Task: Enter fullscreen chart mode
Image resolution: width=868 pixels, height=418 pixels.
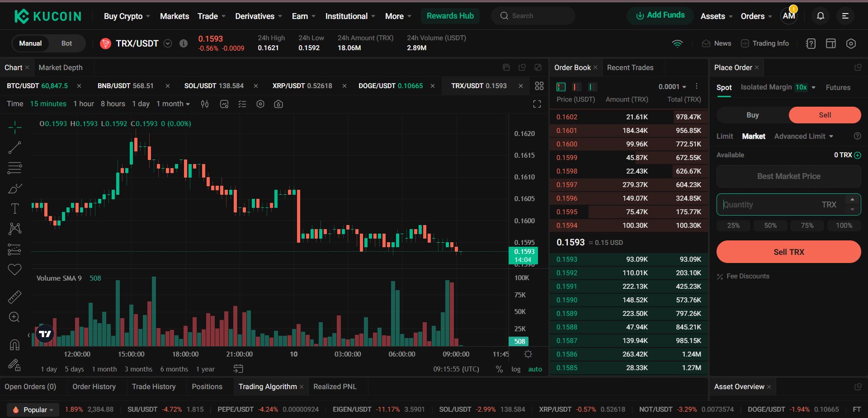Action: [x=537, y=104]
